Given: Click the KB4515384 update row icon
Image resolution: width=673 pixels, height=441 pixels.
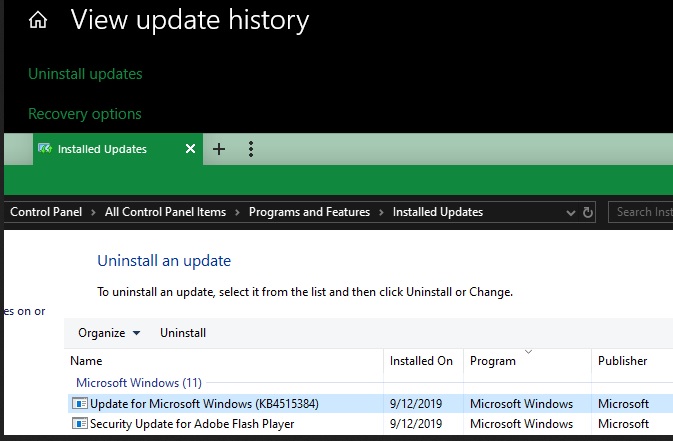Looking at the screenshot, I should pos(80,403).
